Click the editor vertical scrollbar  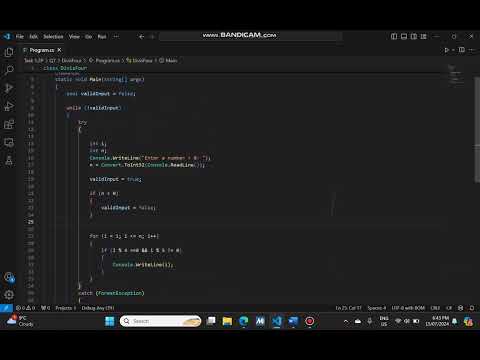(x=477, y=130)
